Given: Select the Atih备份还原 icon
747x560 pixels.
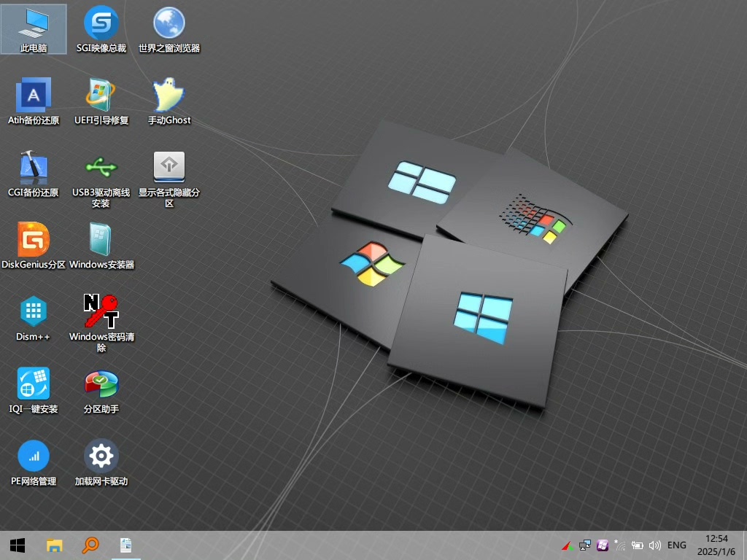Looking at the screenshot, I should [34, 95].
